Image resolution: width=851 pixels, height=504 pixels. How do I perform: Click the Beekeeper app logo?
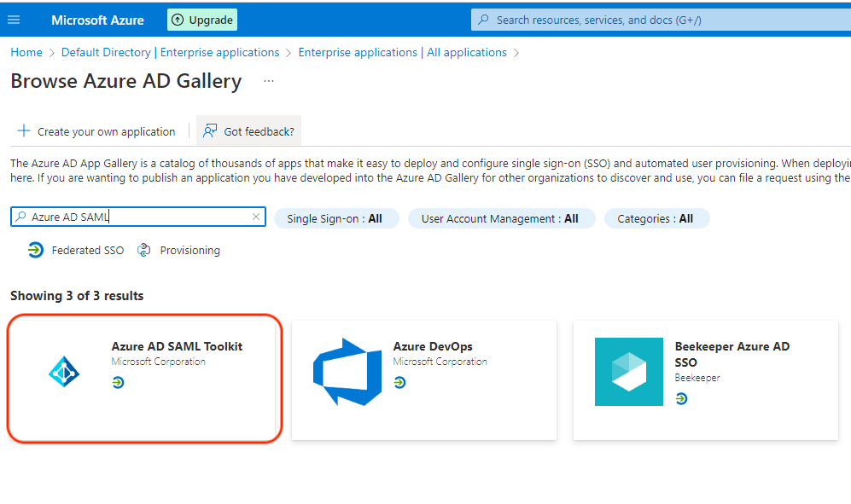(x=628, y=371)
